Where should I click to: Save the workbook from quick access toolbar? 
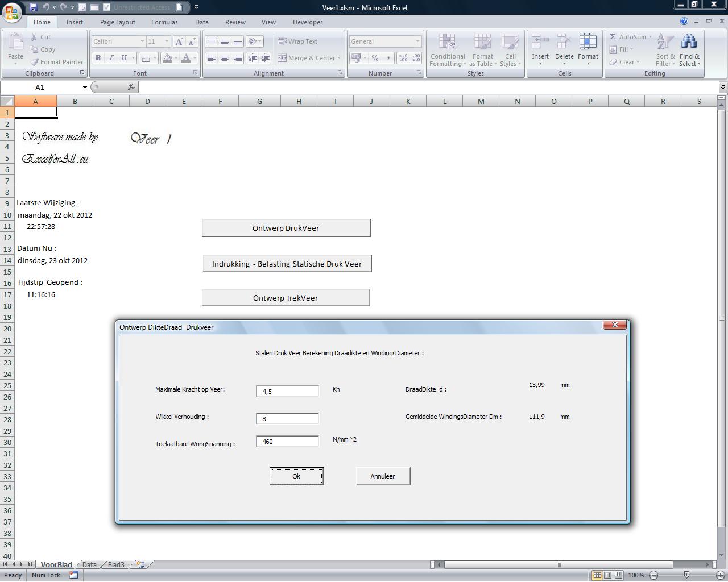33,7
